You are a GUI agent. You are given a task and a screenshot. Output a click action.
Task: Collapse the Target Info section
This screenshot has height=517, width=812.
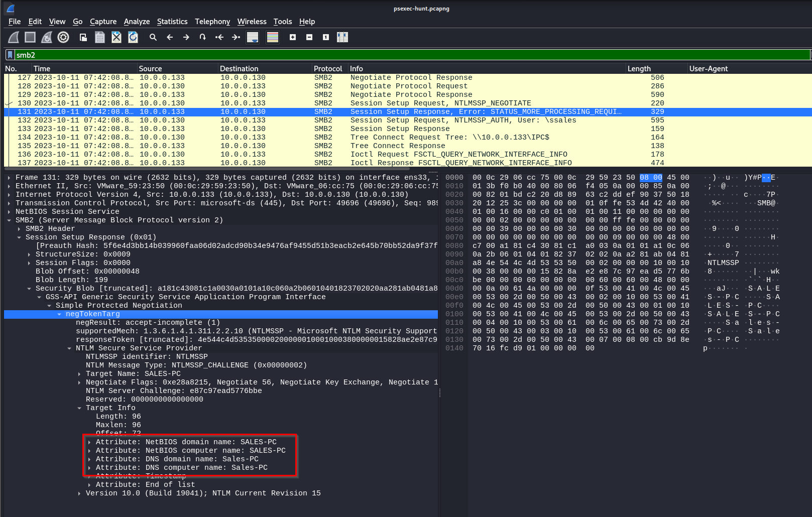79,408
